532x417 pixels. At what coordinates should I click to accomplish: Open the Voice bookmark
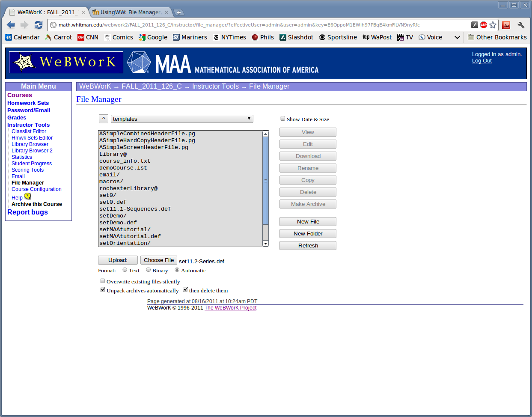click(431, 37)
